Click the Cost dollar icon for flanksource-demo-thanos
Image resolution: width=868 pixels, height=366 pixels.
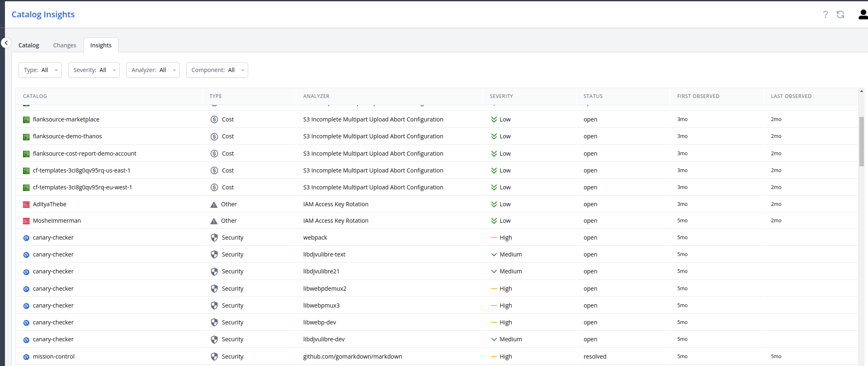point(214,137)
